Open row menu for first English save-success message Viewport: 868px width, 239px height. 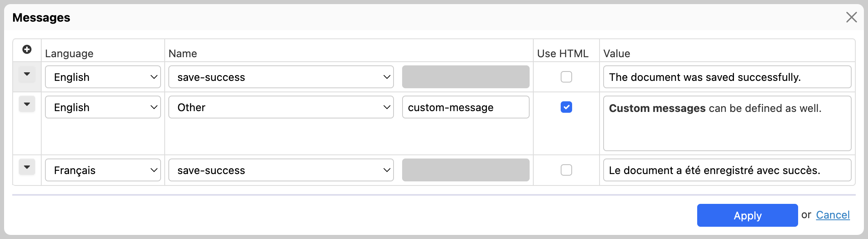coord(27,74)
